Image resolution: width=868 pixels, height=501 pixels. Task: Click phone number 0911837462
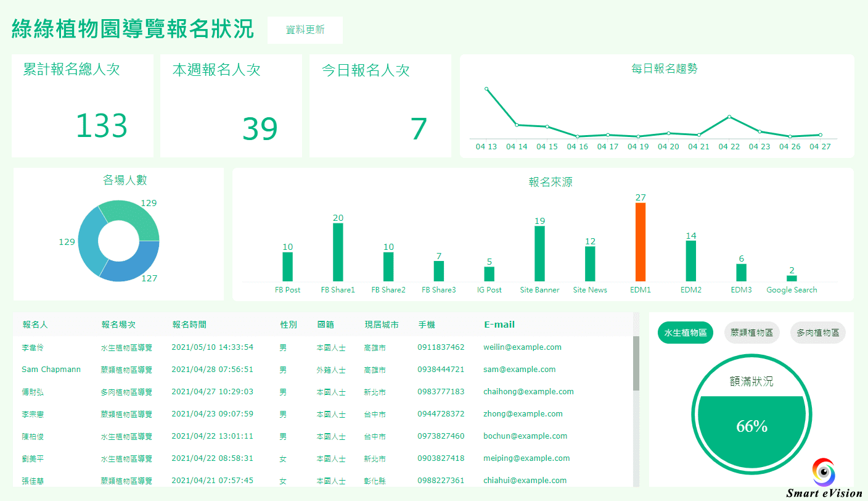(441, 347)
